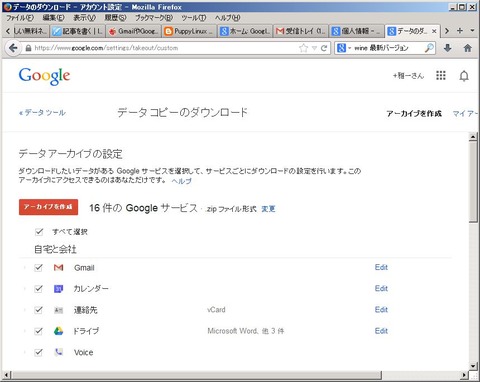Open the Firefox downloads arrow icon

click(x=448, y=48)
